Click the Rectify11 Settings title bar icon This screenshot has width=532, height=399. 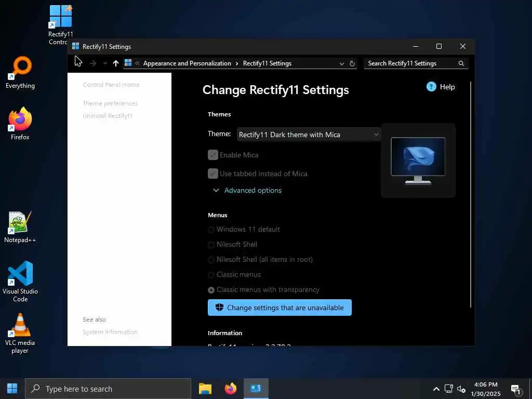(x=76, y=46)
